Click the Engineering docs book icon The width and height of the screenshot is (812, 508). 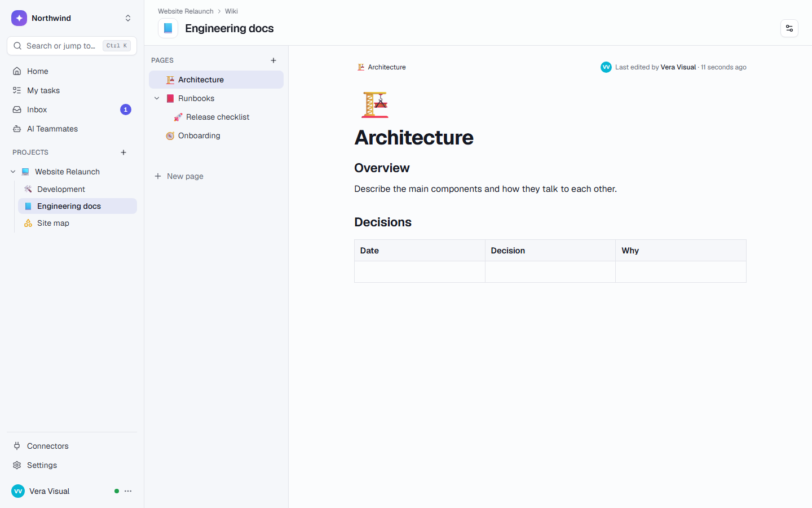click(x=168, y=28)
